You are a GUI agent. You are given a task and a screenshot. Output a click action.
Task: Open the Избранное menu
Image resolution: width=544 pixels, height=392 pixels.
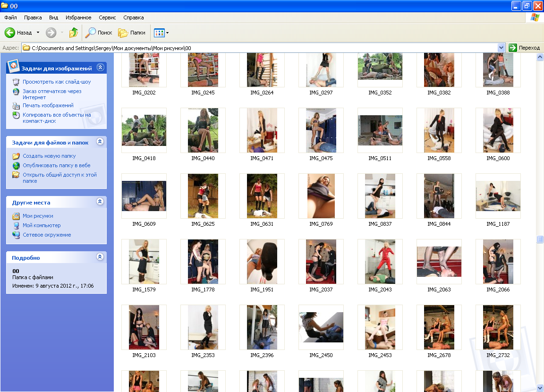coord(78,17)
